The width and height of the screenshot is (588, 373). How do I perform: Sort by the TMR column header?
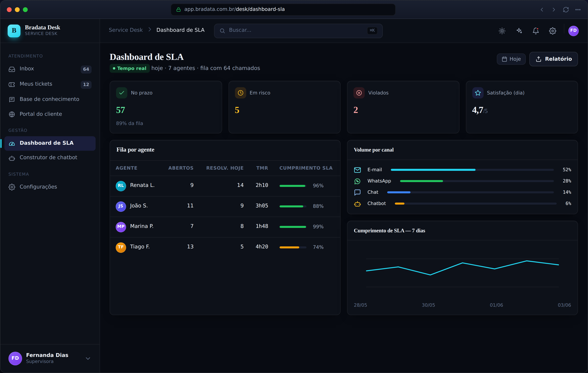pos(262,168)
